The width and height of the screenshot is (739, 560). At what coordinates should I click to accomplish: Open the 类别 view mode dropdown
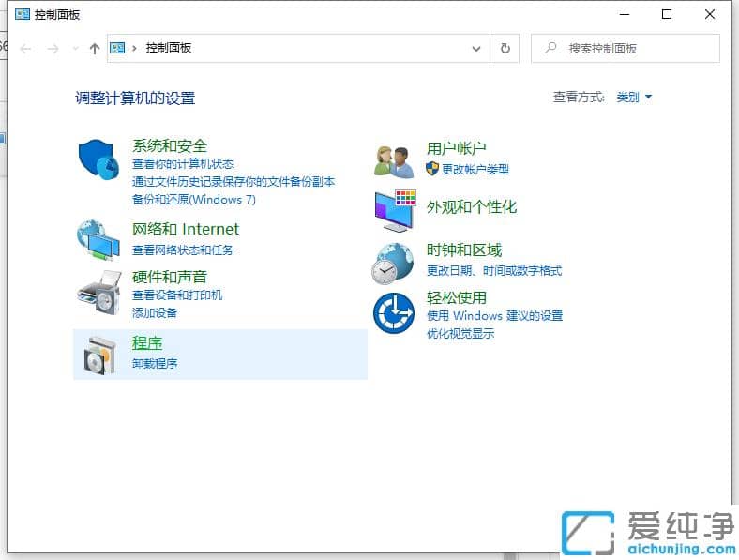tap(634, 98)
